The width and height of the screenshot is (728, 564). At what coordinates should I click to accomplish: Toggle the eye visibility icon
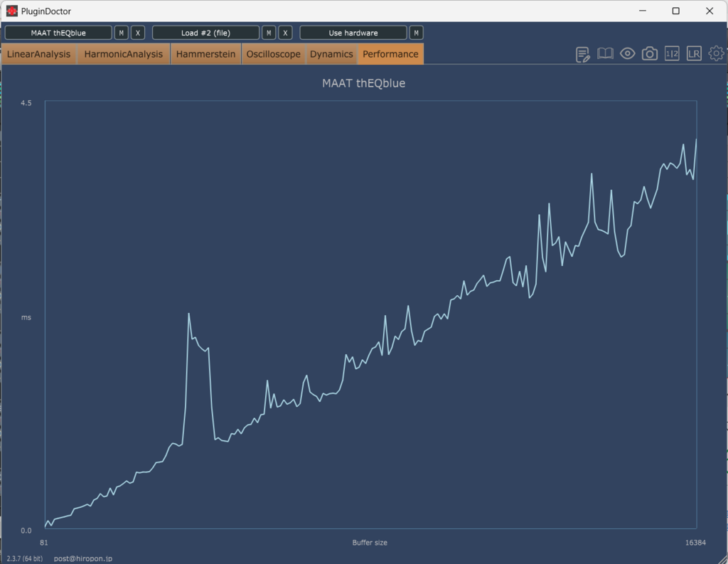pyautogui.click(x=627, y=54)
